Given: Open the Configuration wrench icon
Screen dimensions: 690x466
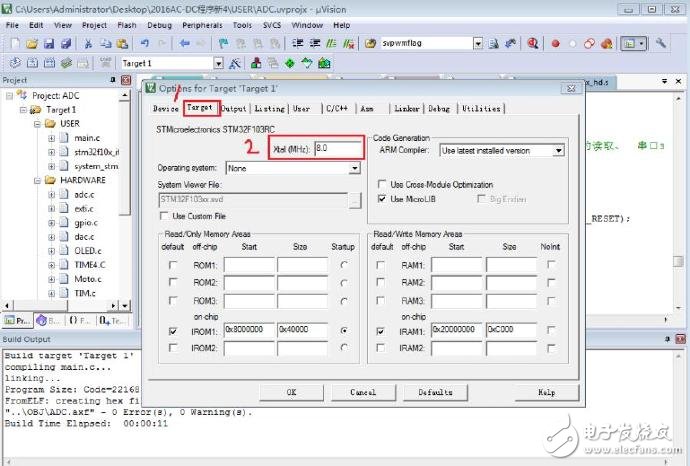Looking at the screenshot, I should [661, 43].
